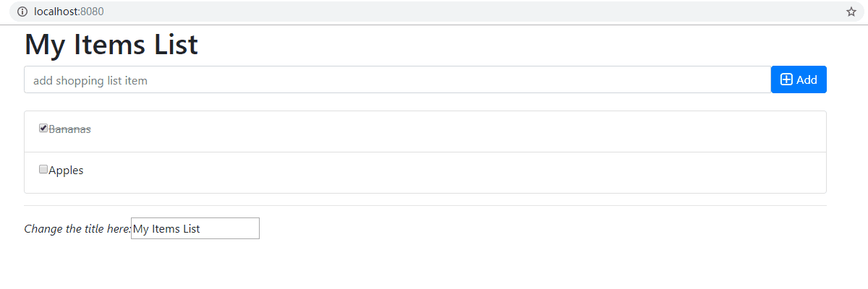Click the horizontal divider above title editor

point(425,205)
